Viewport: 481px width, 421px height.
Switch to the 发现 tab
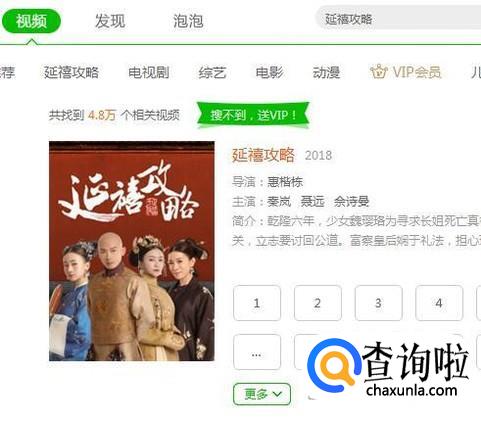tap(110, 21)
